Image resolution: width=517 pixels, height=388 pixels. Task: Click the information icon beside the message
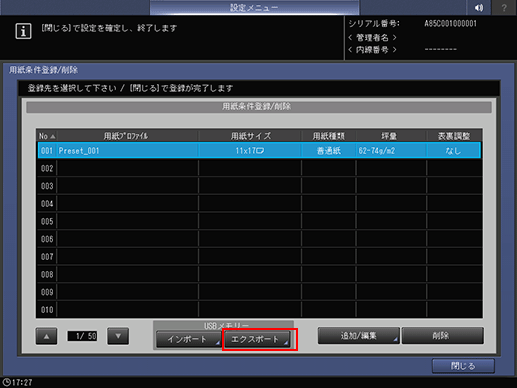tap(23, 31)
